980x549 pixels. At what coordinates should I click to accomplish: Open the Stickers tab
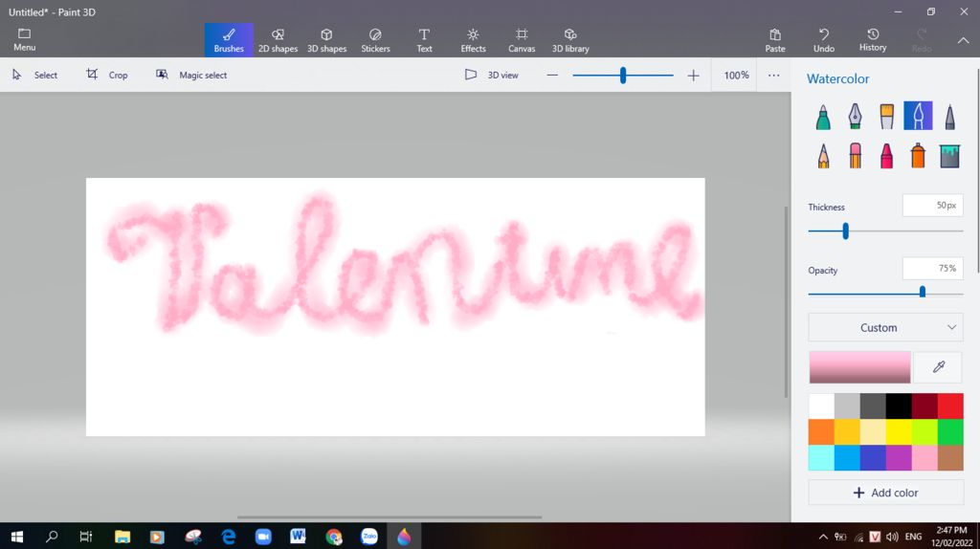click(x=375, y=40)
